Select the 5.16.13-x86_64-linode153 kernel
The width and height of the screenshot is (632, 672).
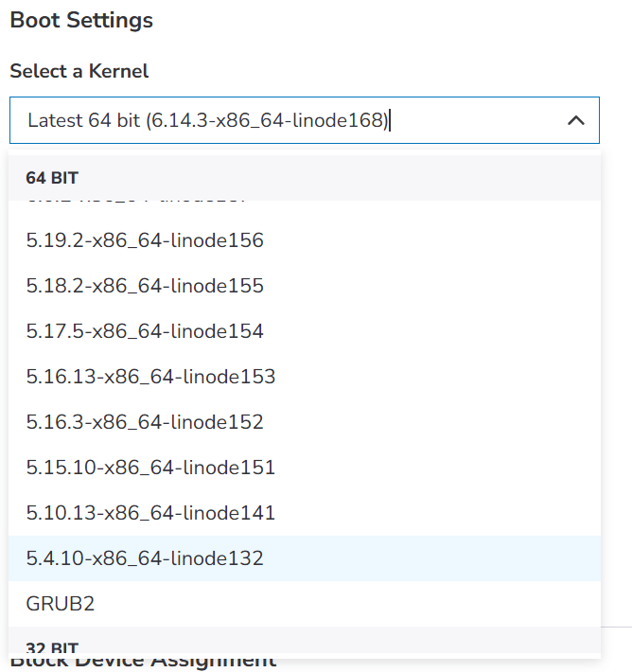(x=305, y=377)
